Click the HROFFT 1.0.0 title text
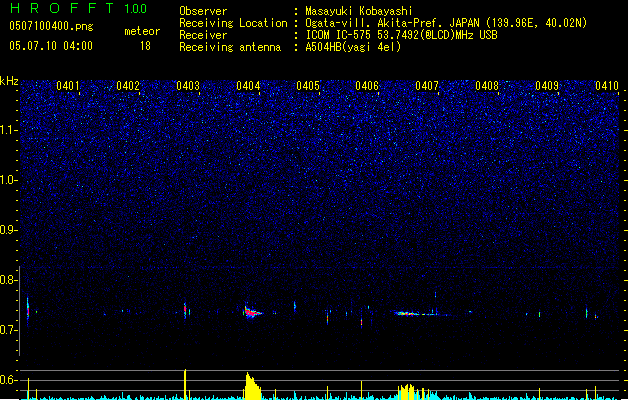Viewport: 629px width, 400px height. point(79,8)
